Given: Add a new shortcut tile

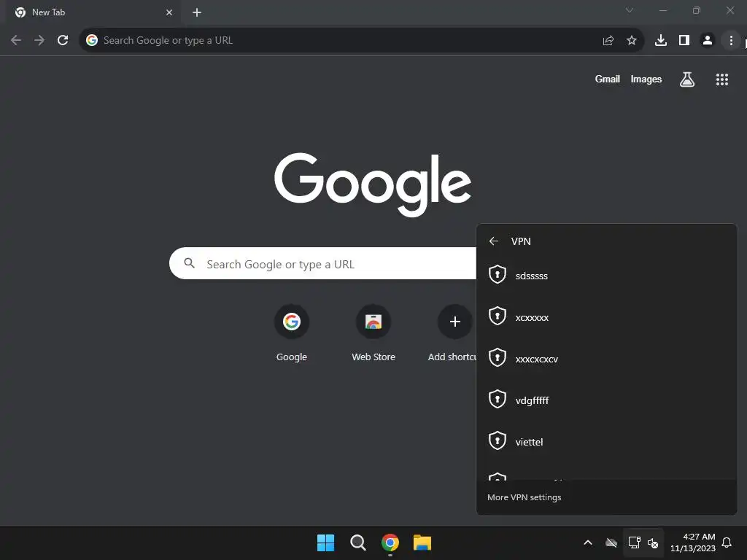Looking at the screenshot, I should [454, 334].
